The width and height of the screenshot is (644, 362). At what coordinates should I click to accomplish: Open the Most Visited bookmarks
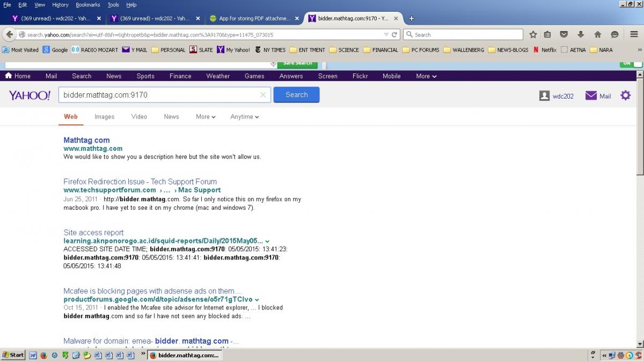coord(20,50)
